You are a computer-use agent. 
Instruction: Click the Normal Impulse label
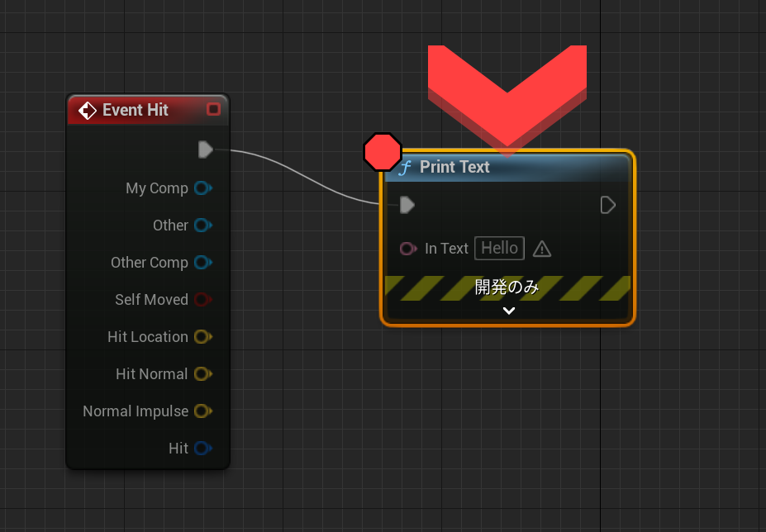pos(136,411)
